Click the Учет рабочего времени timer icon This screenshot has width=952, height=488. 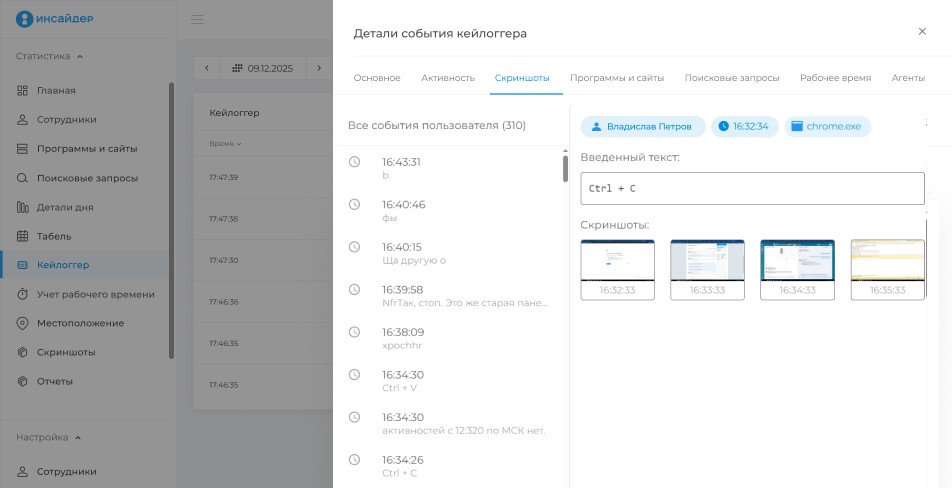point(23,294)
